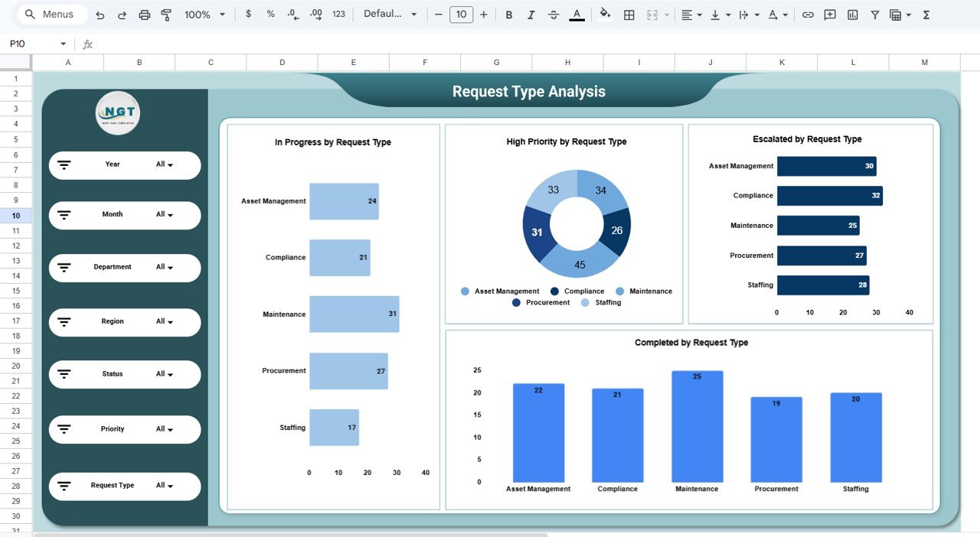
Task: Increase decimal places icon
Action: click(315, 15)
